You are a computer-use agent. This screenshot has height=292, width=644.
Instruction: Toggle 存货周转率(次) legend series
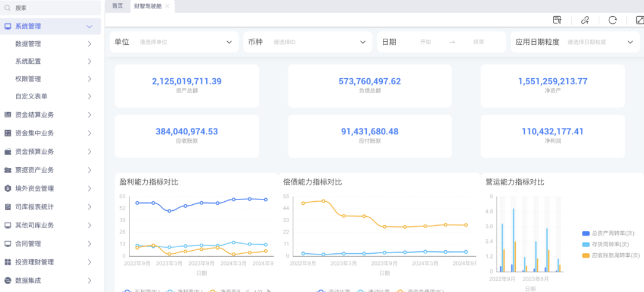[x=606, y=245]
